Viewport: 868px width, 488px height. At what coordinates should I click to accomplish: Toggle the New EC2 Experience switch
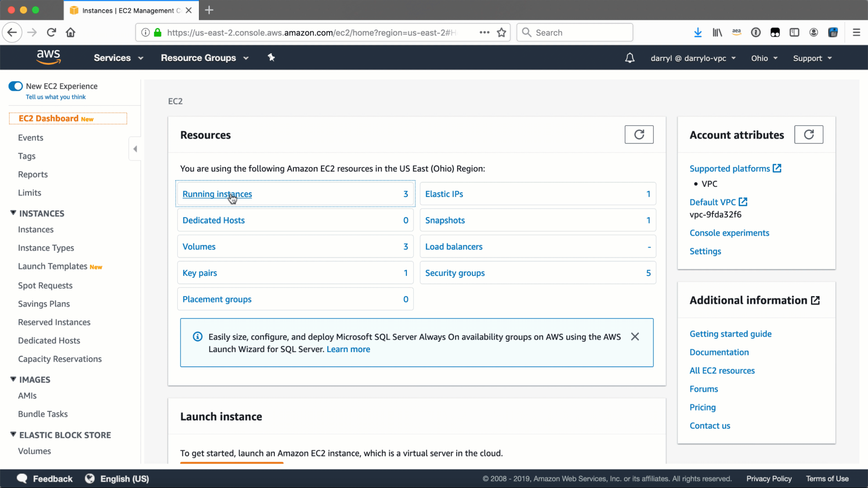pos(16,86)
